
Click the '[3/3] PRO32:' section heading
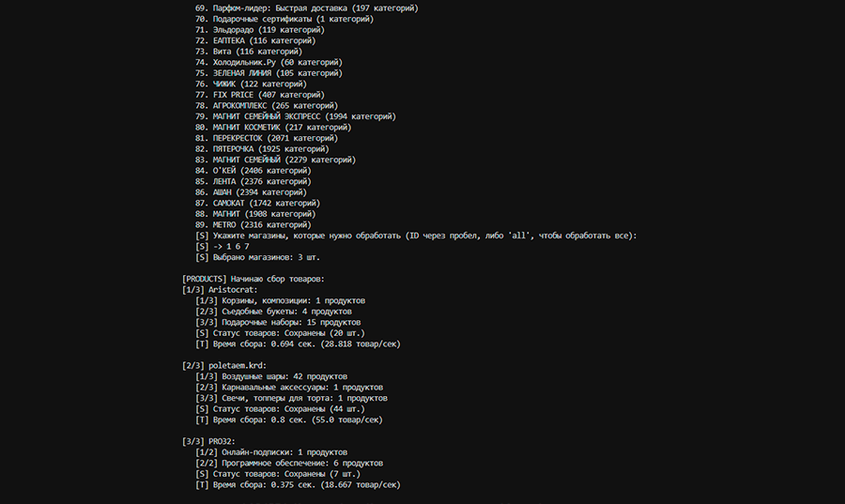pos(208,441)
